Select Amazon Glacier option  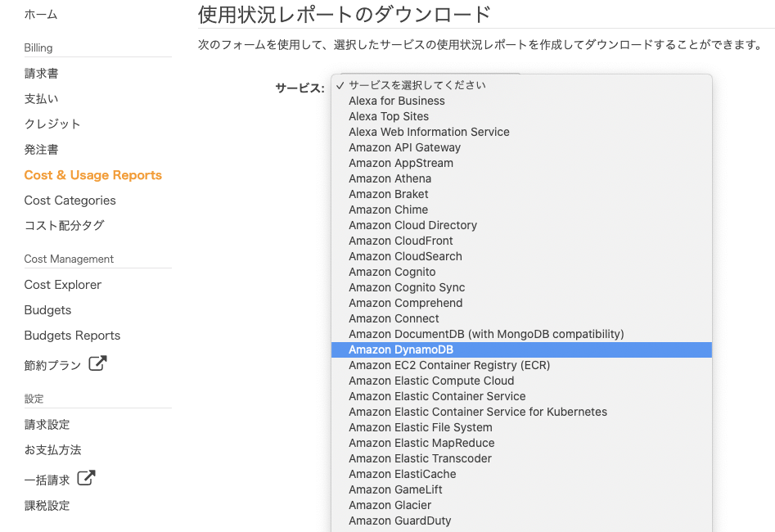tap(521, 506)
